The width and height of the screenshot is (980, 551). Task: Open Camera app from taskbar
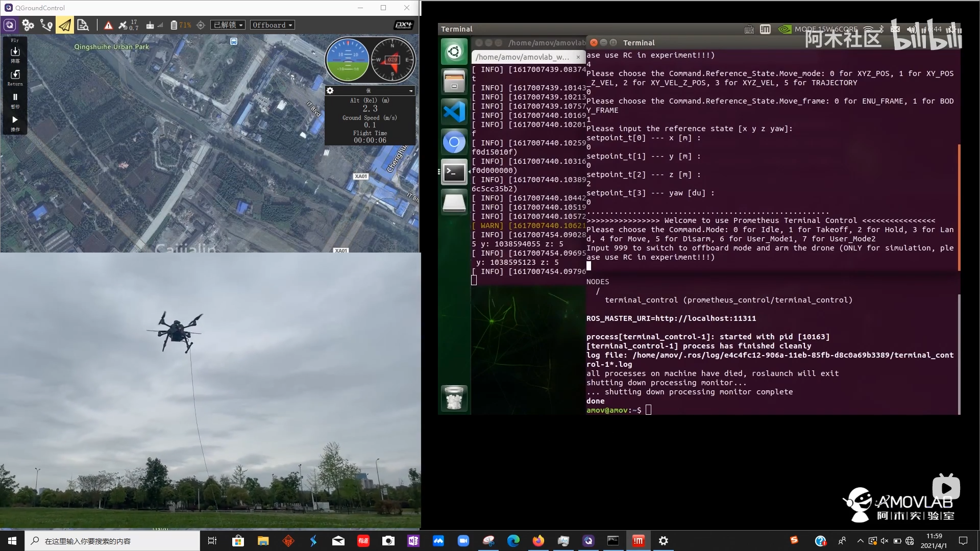(x=388, y=541)
